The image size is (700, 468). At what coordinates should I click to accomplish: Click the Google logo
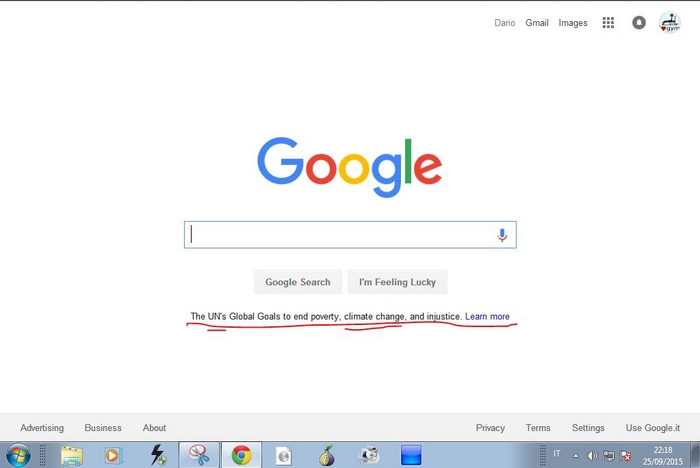(350, 167)
